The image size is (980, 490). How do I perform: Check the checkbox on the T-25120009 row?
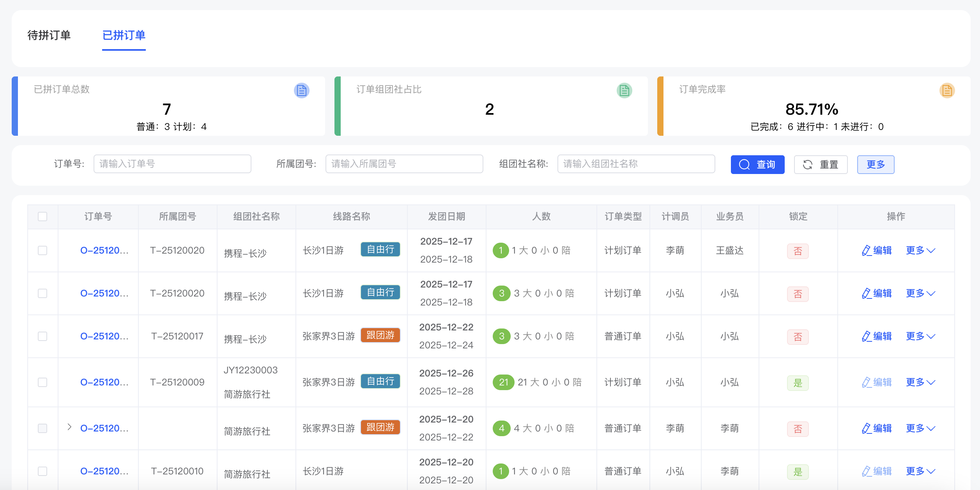pos(42,382)
